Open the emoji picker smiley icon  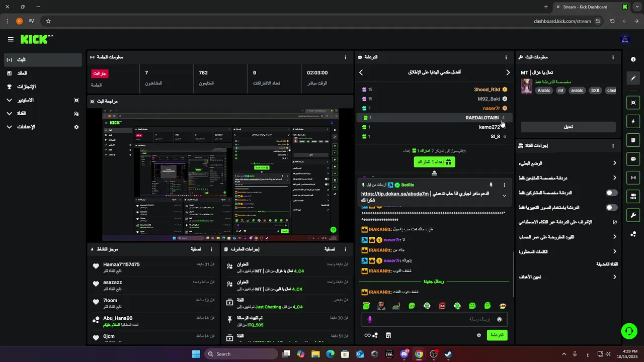(x=500, y=319)
